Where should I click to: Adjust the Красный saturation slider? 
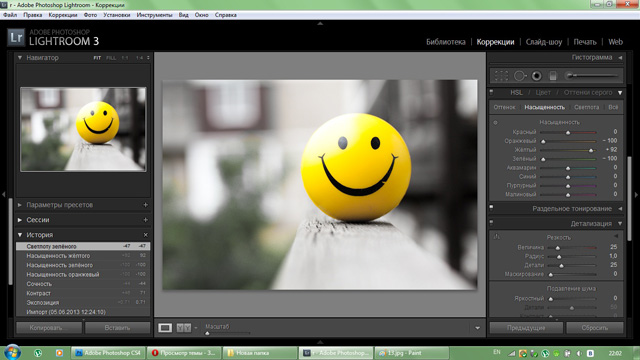pos(568,133)
